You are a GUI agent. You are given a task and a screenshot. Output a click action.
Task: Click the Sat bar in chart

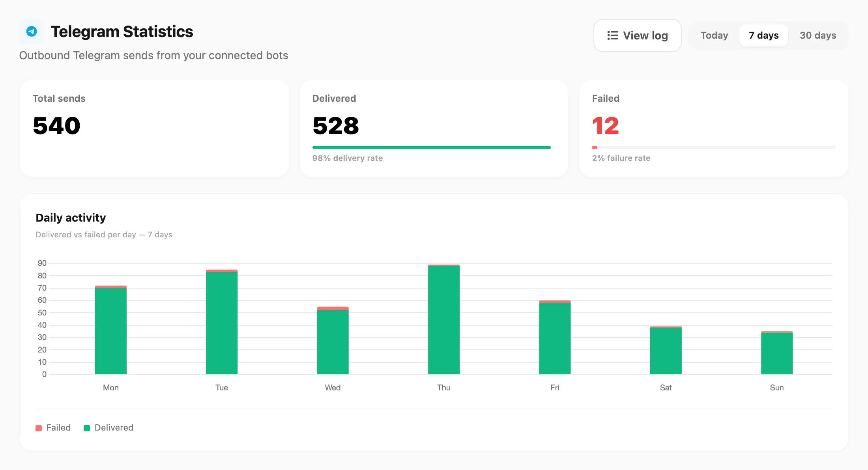(x=666, y=350)
